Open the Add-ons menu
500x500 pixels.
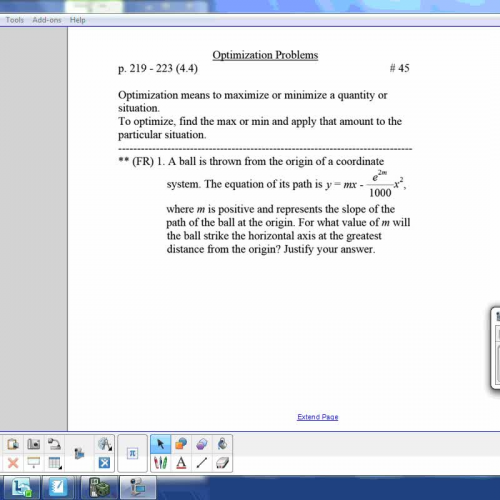click(x=47, y=20)
